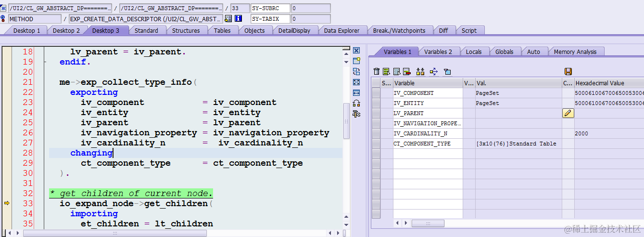Click the yellow navigate icon beside method name
Screen dimensions: 644x237
pos(228,19)
